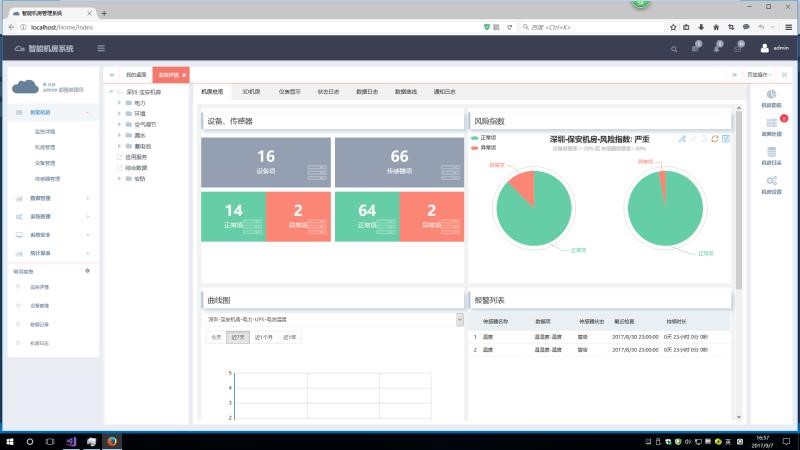Click the gear icon beside common menu
This screenshot has width=800, height=450.
[87, 271]
